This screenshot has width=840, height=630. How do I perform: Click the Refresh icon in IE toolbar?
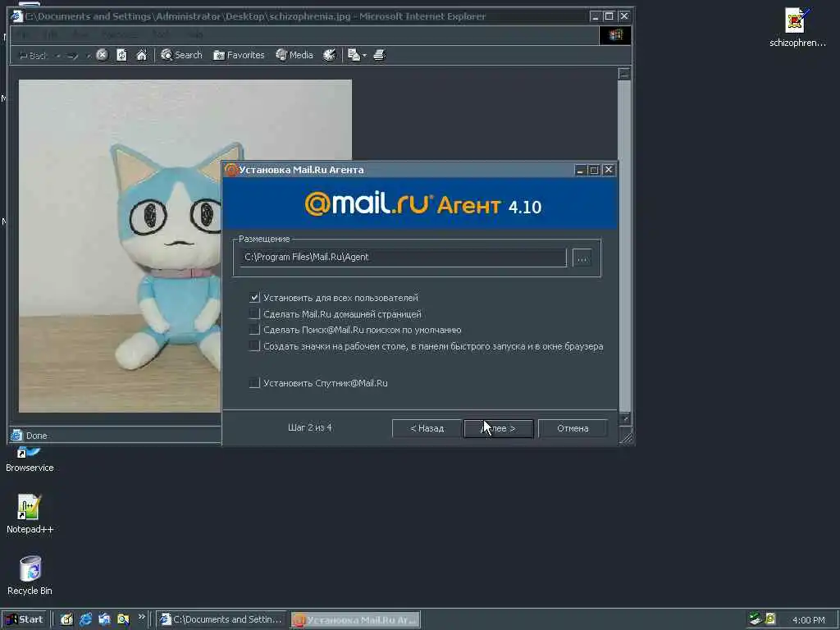click(x=121, y=55)
